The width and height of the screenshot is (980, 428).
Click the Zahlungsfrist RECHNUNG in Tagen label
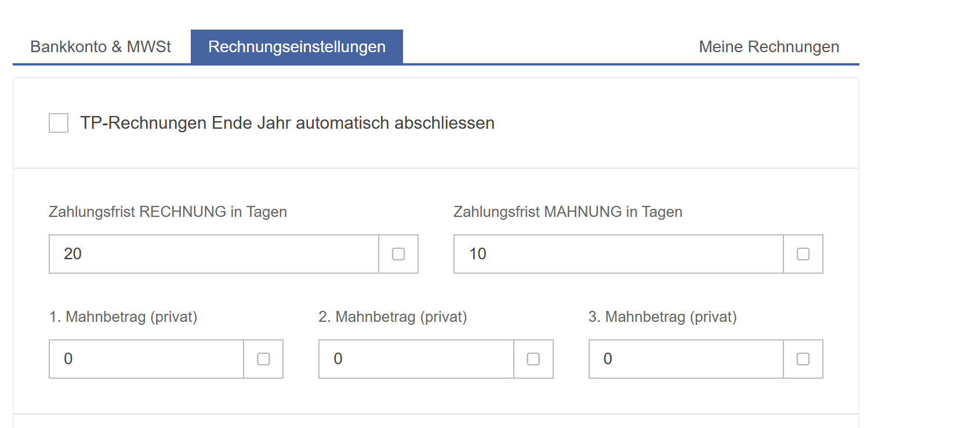click(x=168, y=212)
